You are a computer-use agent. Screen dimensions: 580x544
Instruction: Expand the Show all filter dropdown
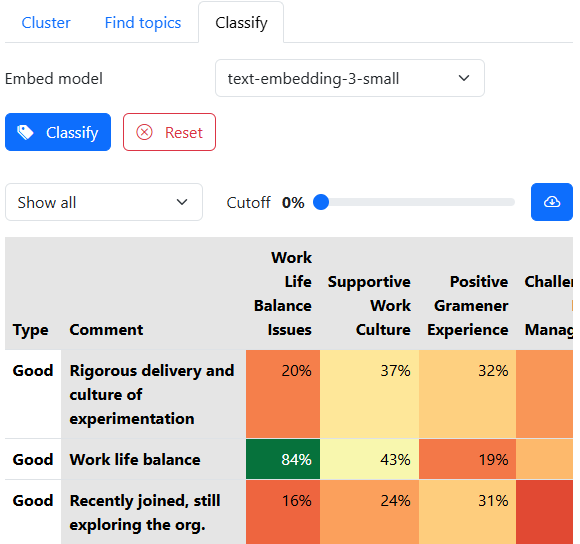[104, 202]
